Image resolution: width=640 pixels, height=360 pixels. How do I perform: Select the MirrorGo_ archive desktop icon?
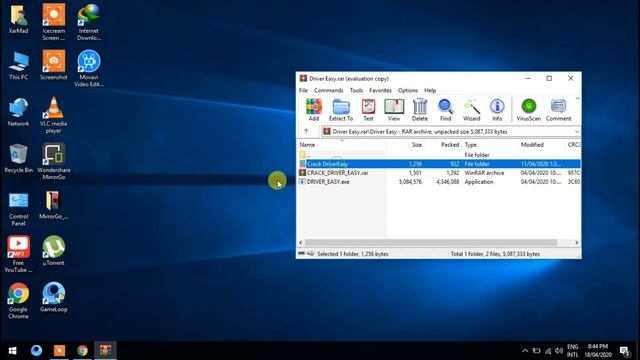53,205
